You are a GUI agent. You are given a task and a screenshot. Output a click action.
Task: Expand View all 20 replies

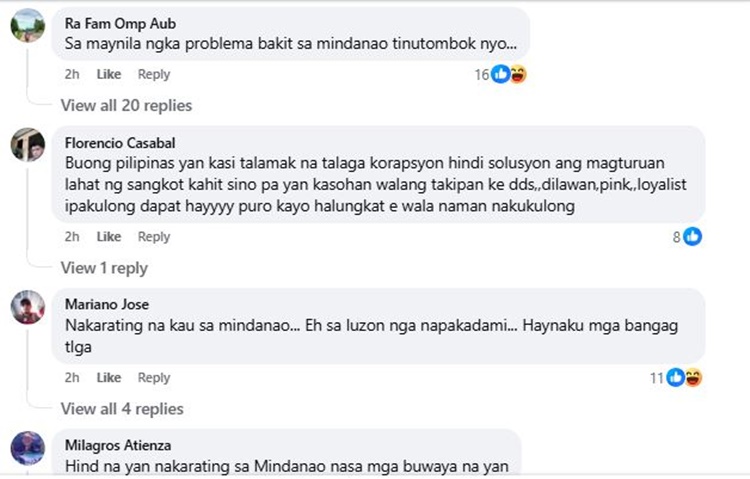coord(126,105)
